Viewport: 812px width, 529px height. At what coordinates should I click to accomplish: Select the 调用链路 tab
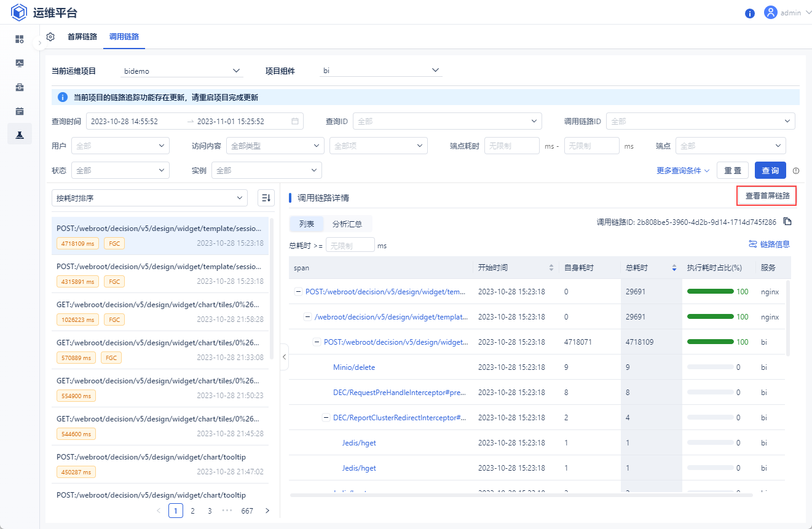pyautogui.click(x=124, y=37)
